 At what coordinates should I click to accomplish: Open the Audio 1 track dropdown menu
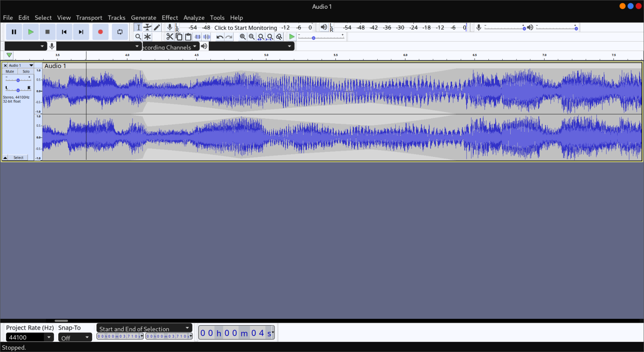point(31,65)
